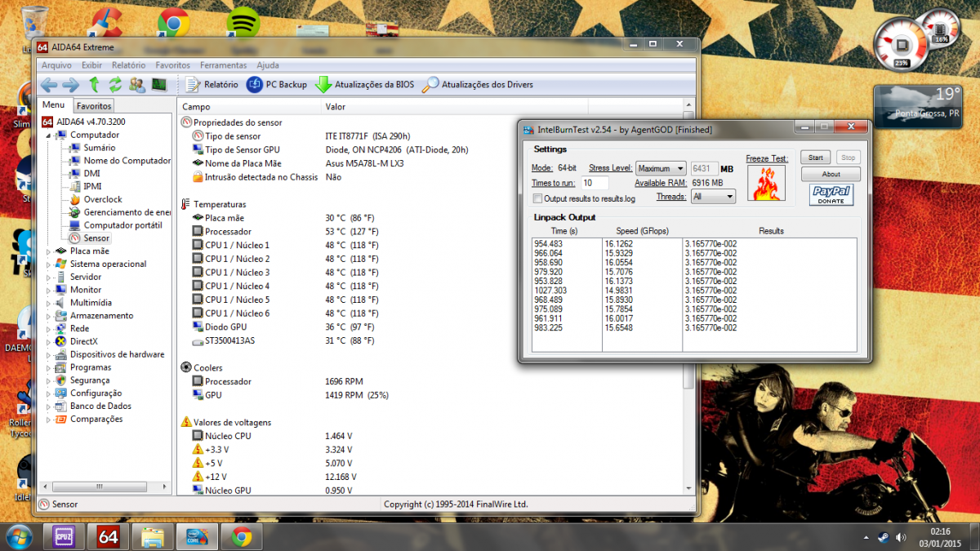Open Google Chrome from the taskbar

click(241, 536)
